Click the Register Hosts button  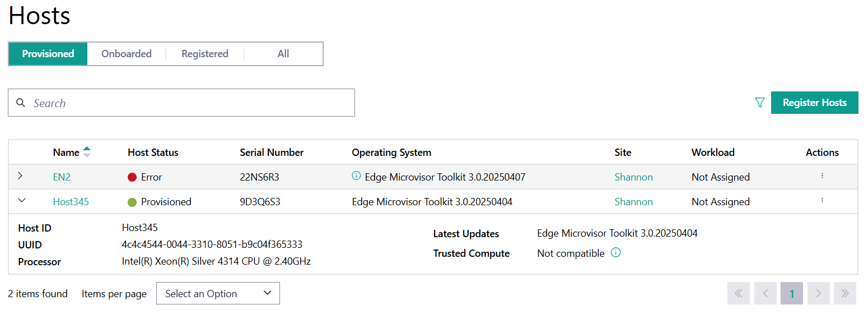click(x=815, y=103)
